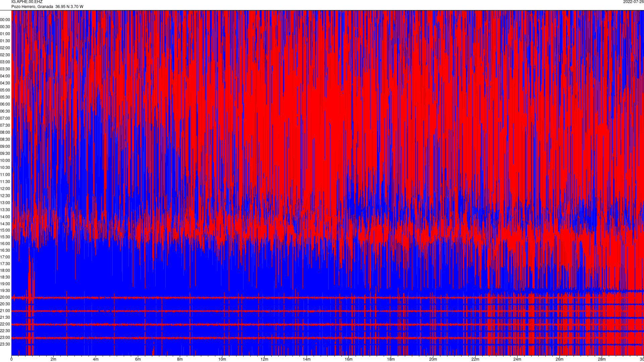Click the 23:00 time label
This screenshot has height=362, width=644.
(x=5, y=338)
